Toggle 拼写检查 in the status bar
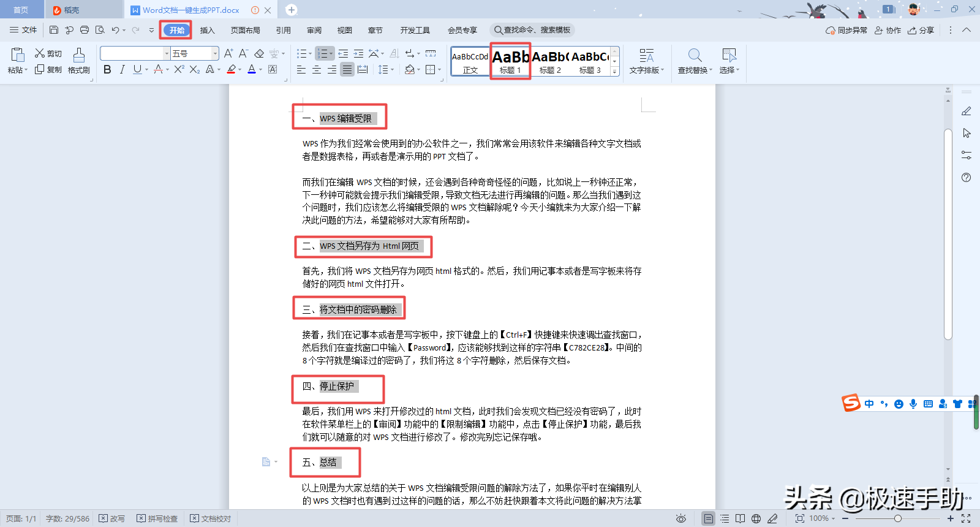This screenshot has height=527, width=980. coord(157,518)
